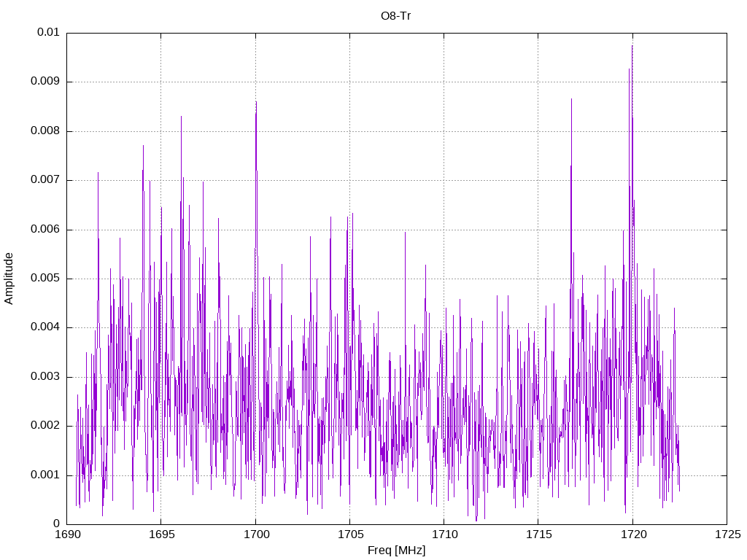Image resolution: width=747 pixels, height=560 pixels.
Task: Click the y-axis tick label 0.002
Action: tap(45, 426)
